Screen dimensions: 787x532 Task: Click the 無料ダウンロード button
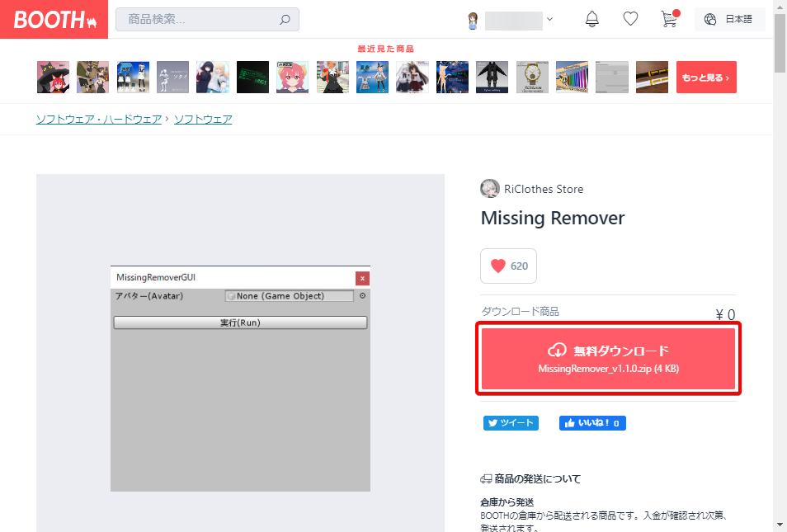pyautogui.click(x=609, y=359)
